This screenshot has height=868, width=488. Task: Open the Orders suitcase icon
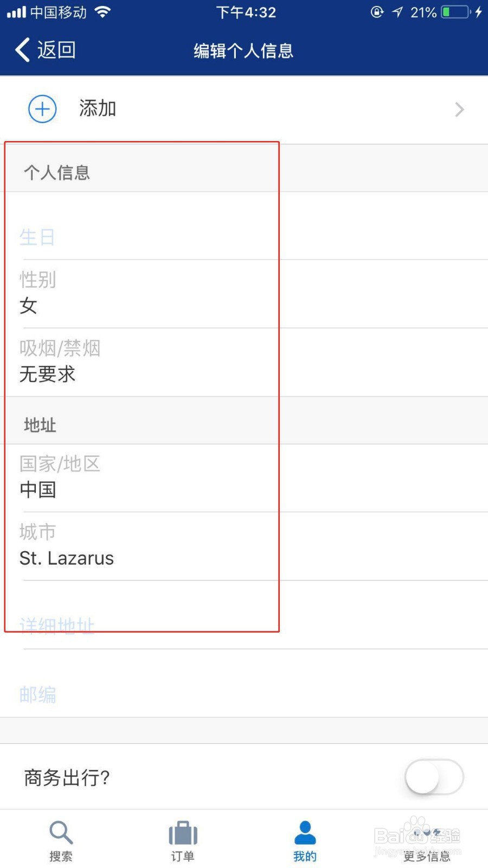(x=183, y=833)
